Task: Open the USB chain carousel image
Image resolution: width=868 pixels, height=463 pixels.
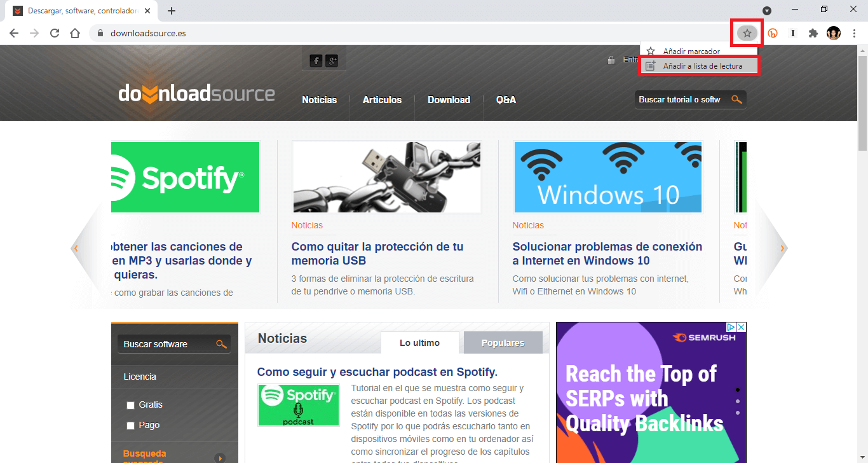Action: click(x=386, y=177)
